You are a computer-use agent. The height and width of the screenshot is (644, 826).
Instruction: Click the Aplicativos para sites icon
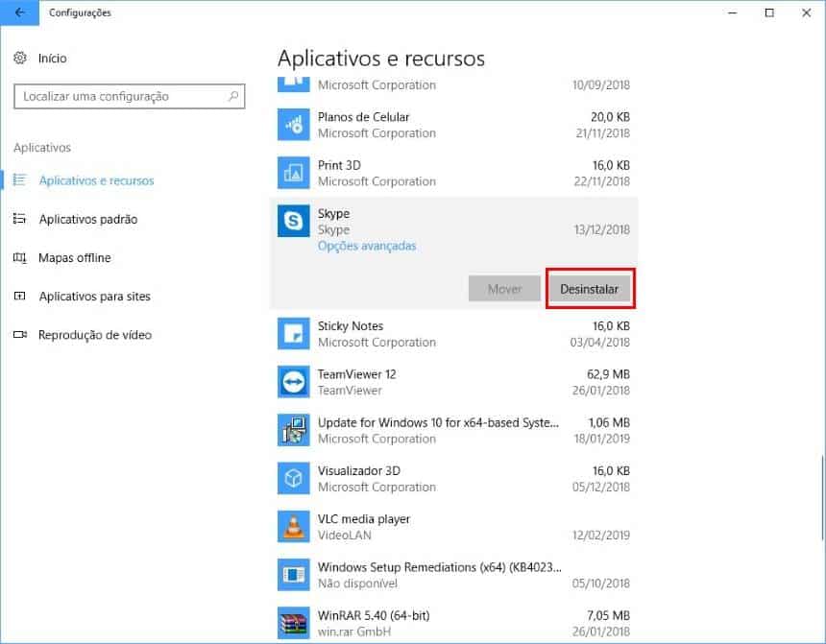tap(19, 296)
